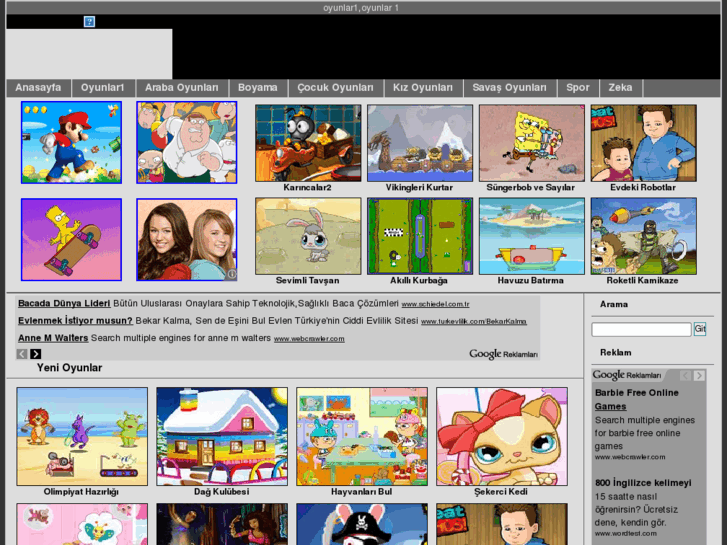
Task: Select the Spor category
Action: [x=578, y=88]
